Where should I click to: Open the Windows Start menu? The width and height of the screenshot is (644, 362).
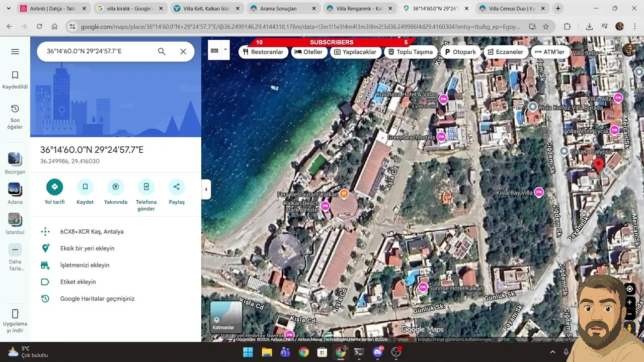(x=248, y=352)
